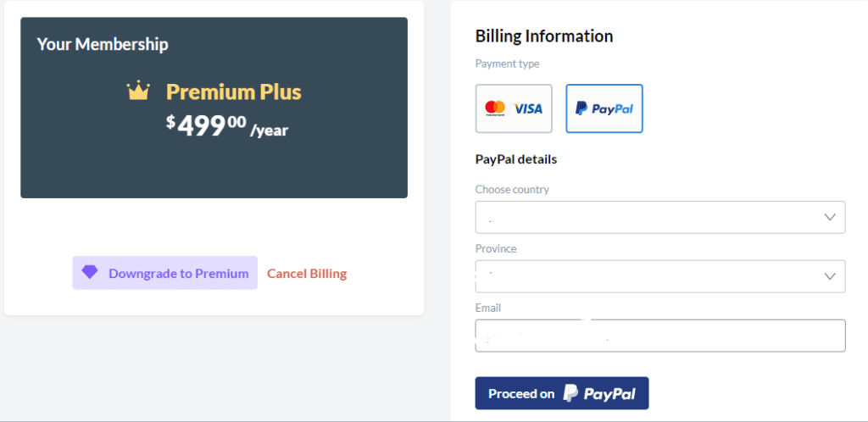The width and height of the screenshot is (868, 422).
Task: Click the Mastercard logo icon
Action: [495, 108]
